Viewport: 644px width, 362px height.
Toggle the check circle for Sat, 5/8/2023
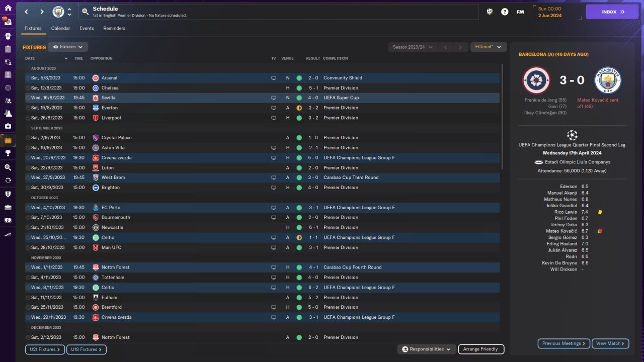[28, 78]
